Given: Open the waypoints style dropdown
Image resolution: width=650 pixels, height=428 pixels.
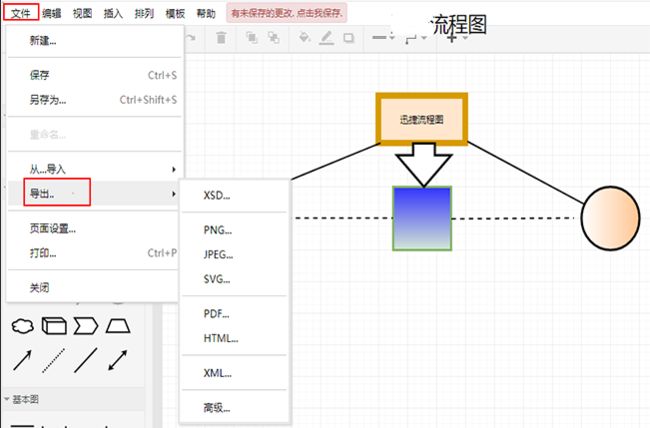Looking at the screenshot, I should (x=415, y=38).
